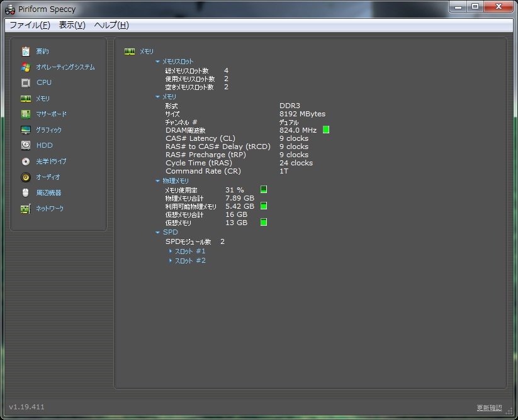Click the Command Rate (CR) label
518x420 pixels.
(x=203, y=171)
